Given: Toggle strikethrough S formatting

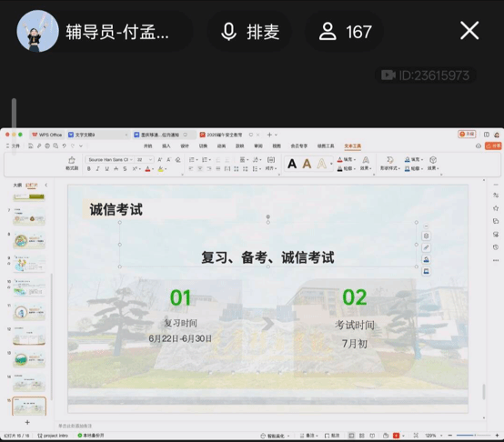Looking at the screenshot, I should pyautogui.click(x=125, y=168).
